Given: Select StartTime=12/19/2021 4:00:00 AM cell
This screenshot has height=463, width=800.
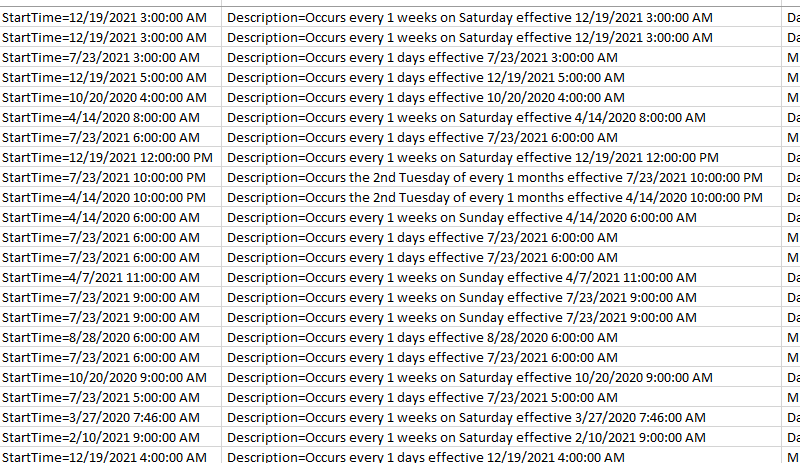Looking at the screenshot, I should (x=111, y=456).
